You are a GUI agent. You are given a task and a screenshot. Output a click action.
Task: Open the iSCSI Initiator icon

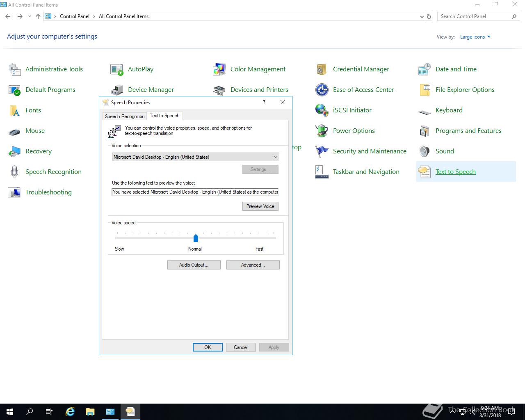click(x=322, y=110)
